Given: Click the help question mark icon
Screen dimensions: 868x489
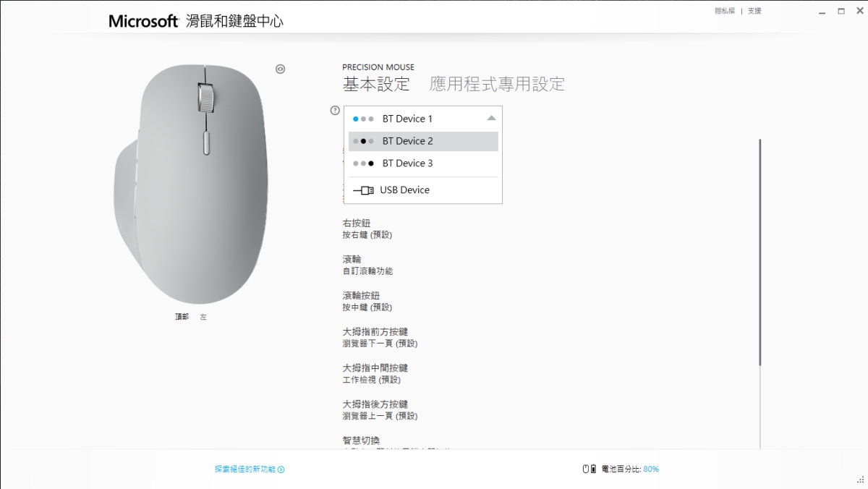Looking at the screenshot, I should tap(335, 111).
